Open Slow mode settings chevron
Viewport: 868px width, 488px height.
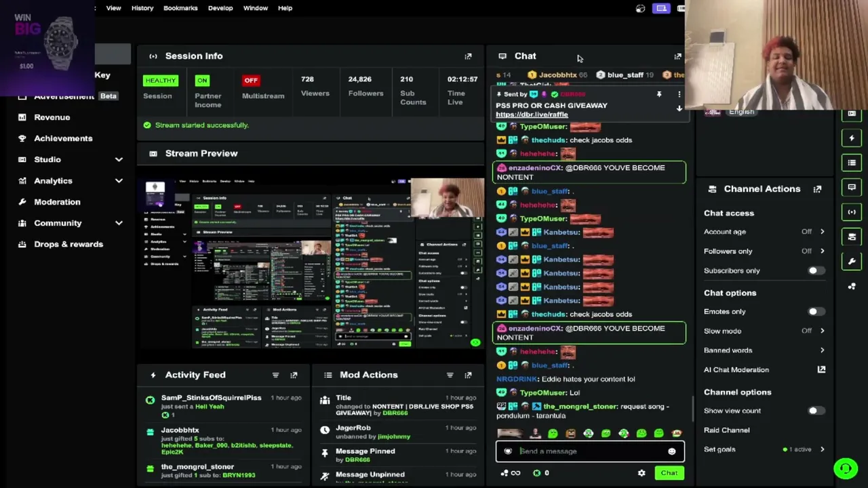[x=822, y=331]
